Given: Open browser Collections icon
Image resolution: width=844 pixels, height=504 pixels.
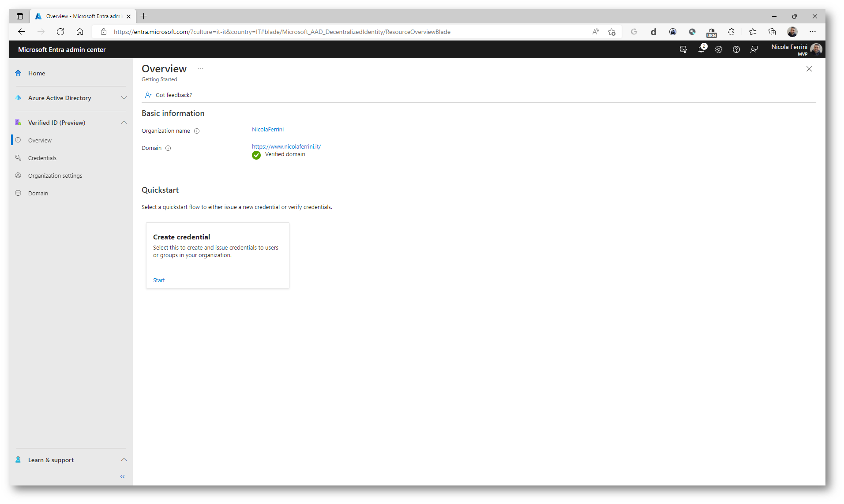Looking at the screenshot, I should pos(772,32).
